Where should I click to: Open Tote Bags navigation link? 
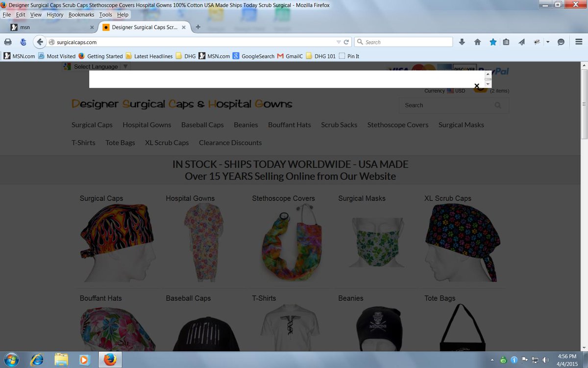tap(120, 143)
